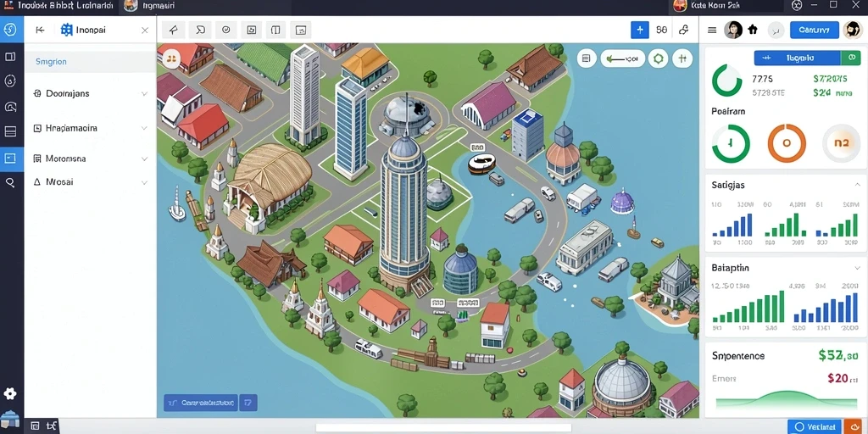Click the blue plus button in toolbar
The height and width of the screenshot is (434, 868).
click(639, 30)
